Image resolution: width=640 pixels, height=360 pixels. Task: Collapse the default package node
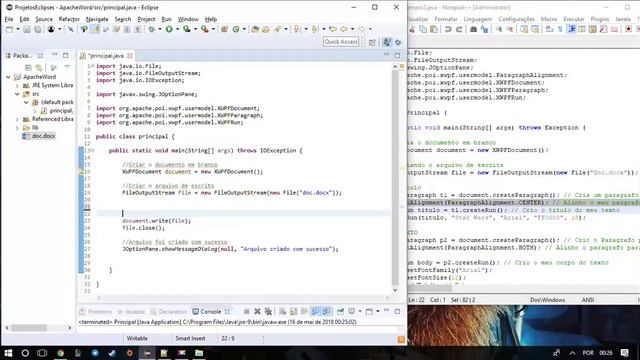click(26, 102)
